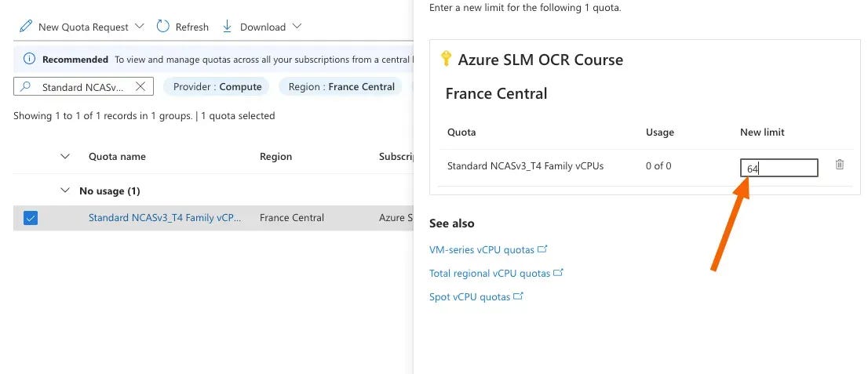Click the New limit input field showing 64
The height and width of the screenshot is (374, 868).
click(779, 168)
